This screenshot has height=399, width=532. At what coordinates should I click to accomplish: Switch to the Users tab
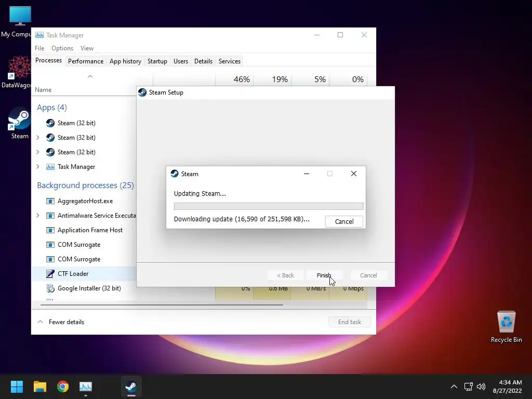[180, 61]
